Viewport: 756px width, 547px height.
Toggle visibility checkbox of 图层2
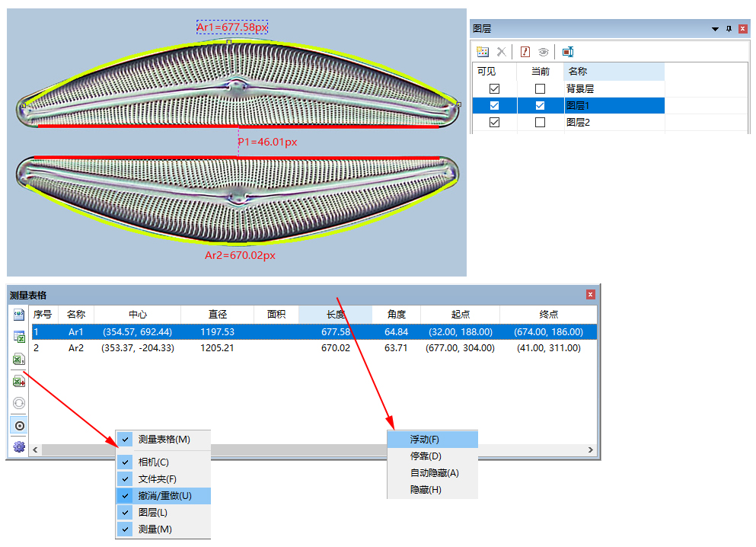(494, 123)
